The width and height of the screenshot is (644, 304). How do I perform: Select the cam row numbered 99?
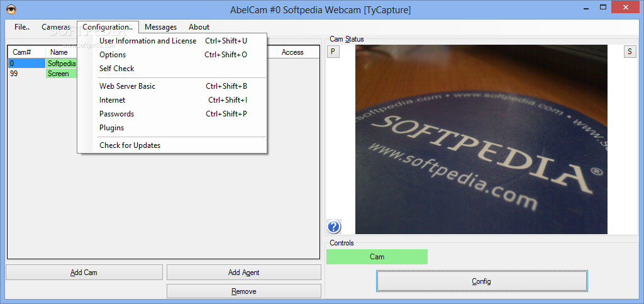point(27,74)
